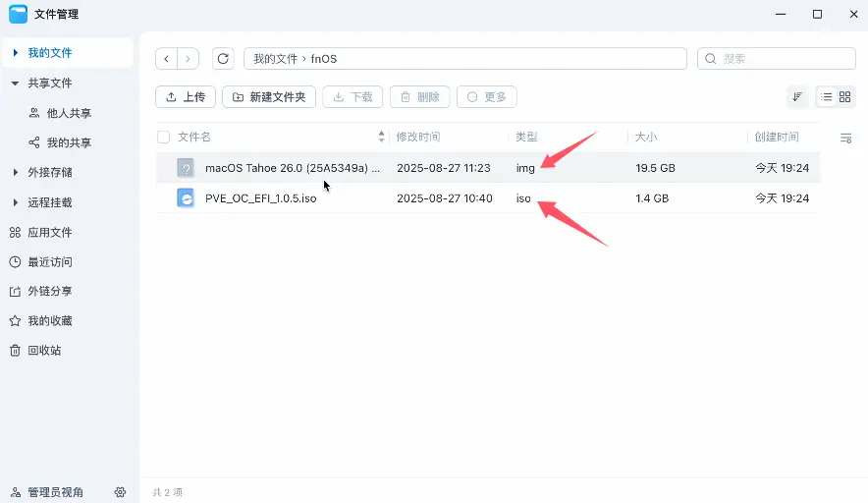Open the column settings icon
Screen dimensions: 868x503
(845, 138)
